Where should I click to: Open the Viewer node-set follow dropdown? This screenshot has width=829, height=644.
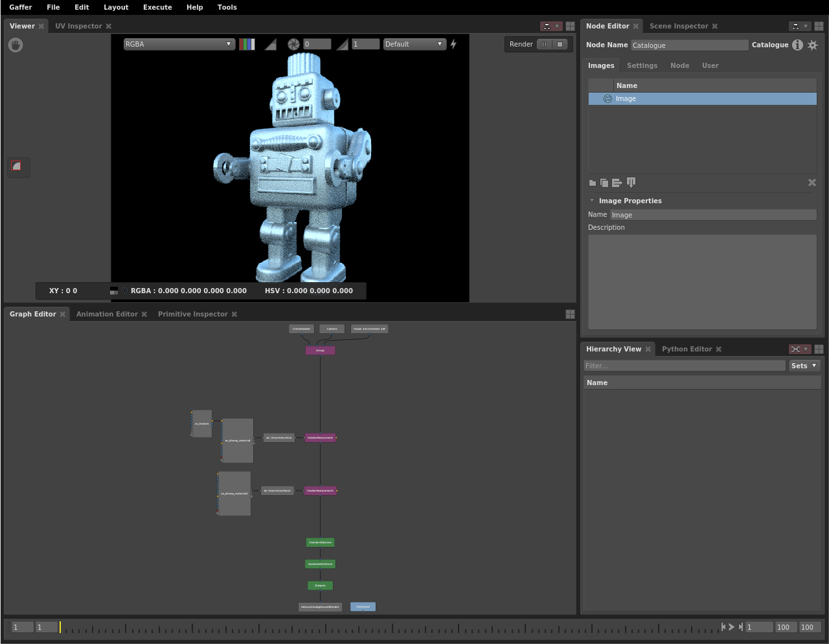[x=551, y=26]
